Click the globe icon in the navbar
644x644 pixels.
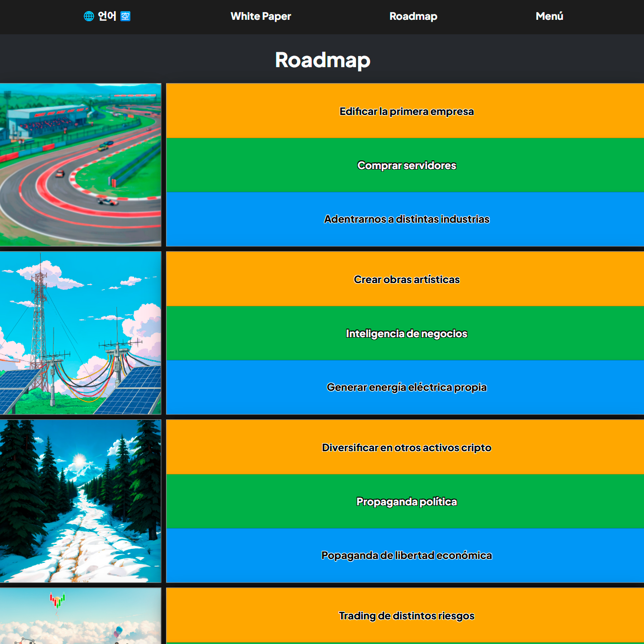pyautogui.click(x=89, y=16)
